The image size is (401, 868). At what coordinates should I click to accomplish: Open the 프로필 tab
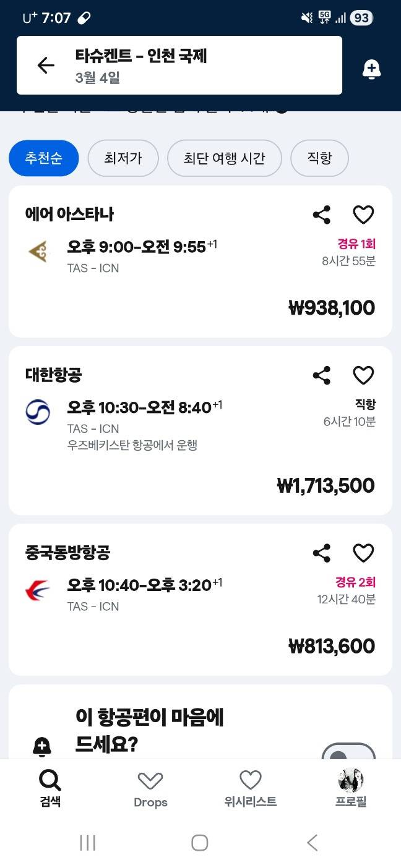[351, 789]
